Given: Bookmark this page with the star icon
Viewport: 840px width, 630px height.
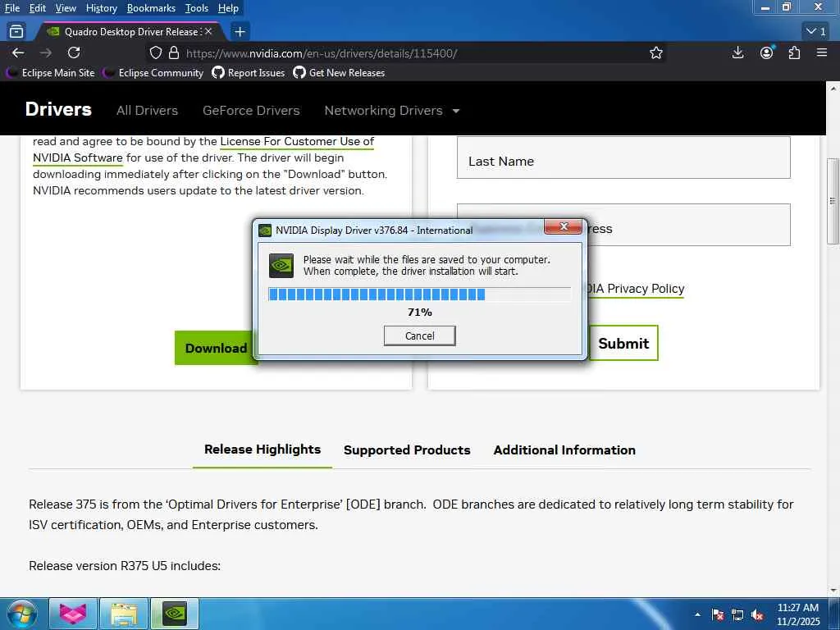Looking at the screenshot, I should [655, 53].
